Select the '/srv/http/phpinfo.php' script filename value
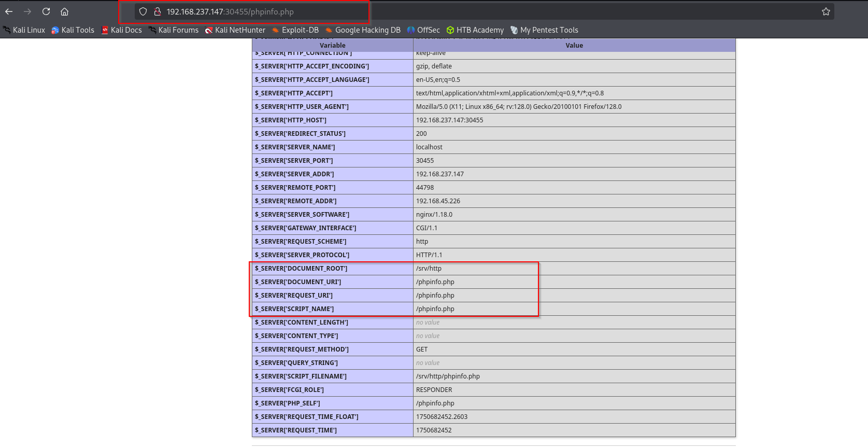 point(448,376)
